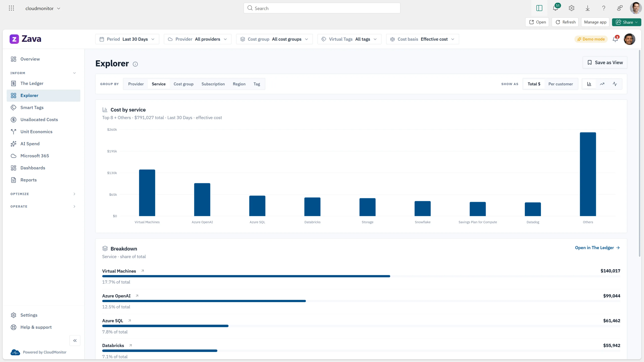Switch to activity pulse chart icon
644x362 pixels.
click(615, 84)
